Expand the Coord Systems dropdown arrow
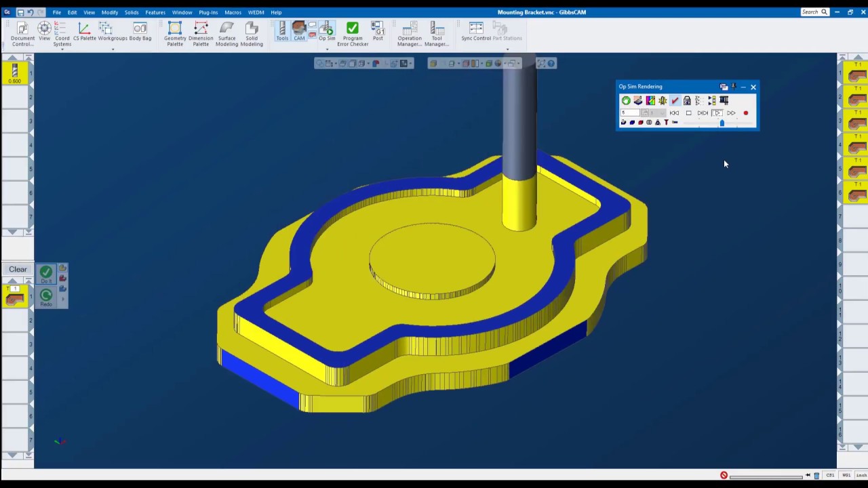Image resolution: width=868 pixels, height=488 pixels. (62, 49)
